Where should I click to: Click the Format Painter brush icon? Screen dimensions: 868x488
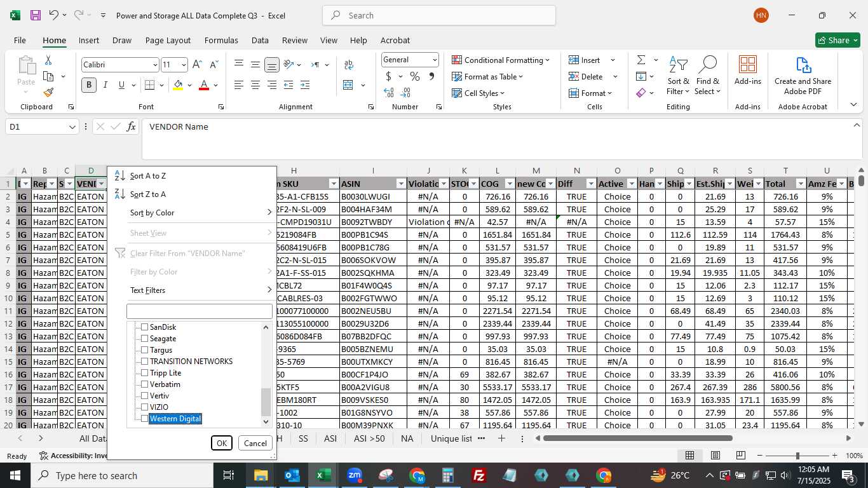[x=48, y=92]
